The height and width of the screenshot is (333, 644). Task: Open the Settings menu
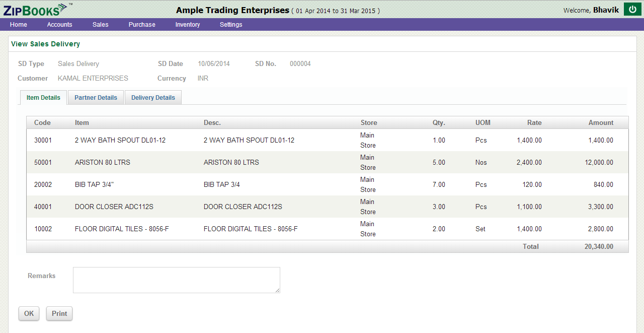[x=231, y=25]
